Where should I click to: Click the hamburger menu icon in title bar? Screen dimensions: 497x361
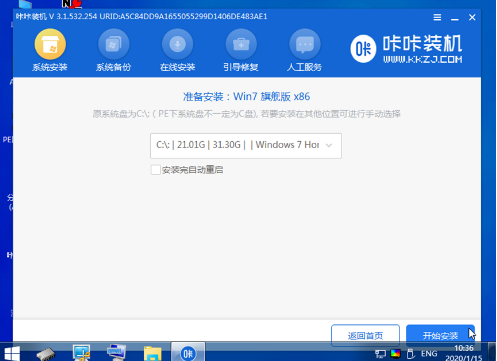click(x=437, y=17)
